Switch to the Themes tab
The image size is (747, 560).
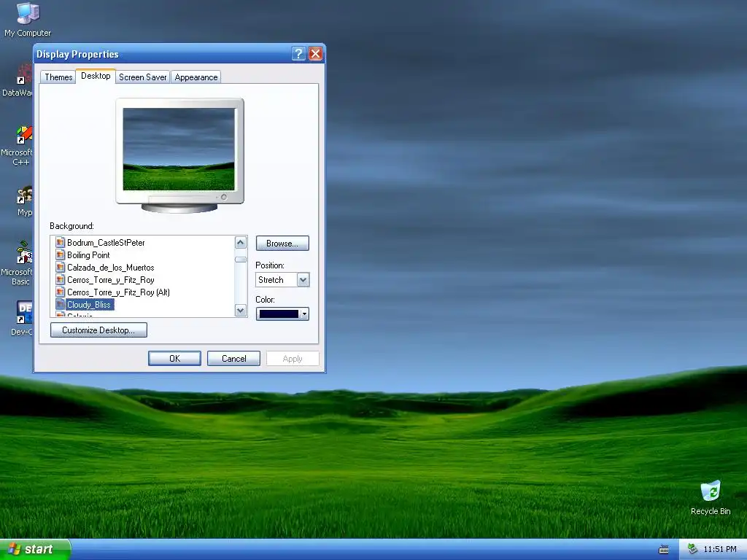(58, 77)
